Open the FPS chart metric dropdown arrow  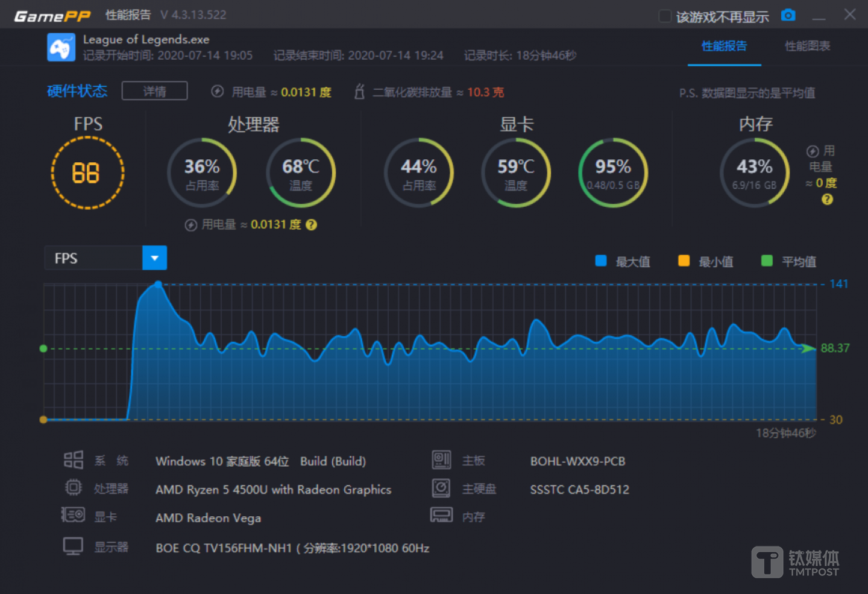(154, 258)
